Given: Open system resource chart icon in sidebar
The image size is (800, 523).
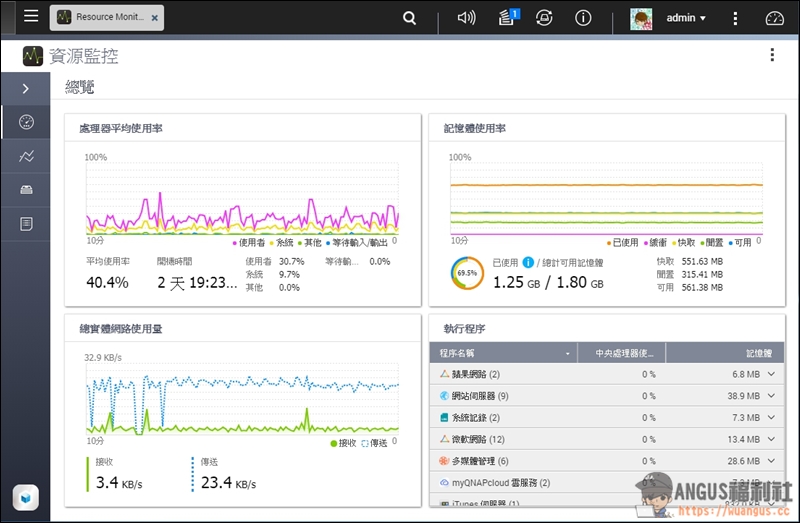Looking at the screenshot, I should (x=26, y=156).
